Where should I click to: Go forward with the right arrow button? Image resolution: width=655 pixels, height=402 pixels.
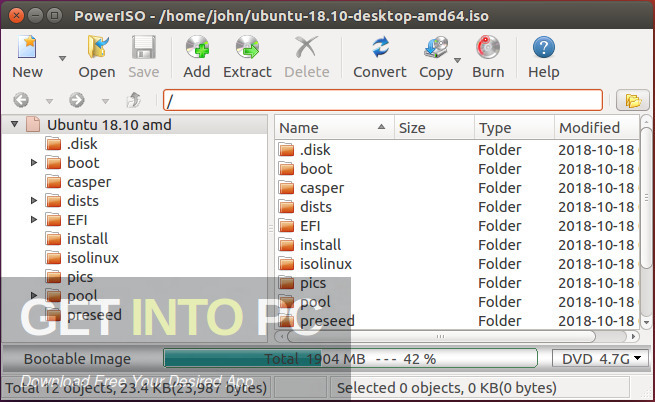coord(77,100)
